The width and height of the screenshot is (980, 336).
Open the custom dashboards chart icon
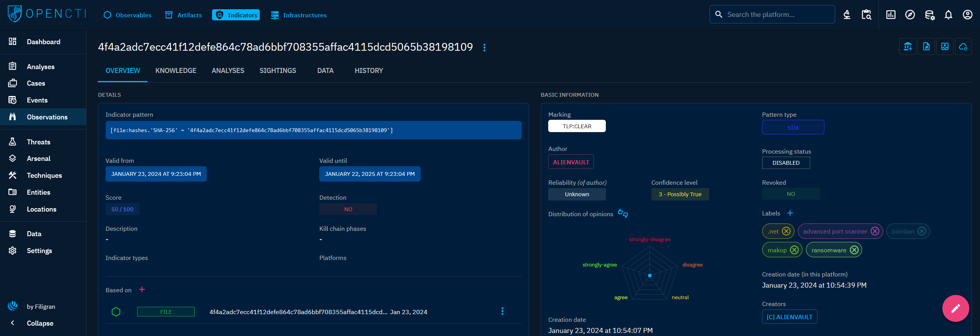[x=890, y=15]
